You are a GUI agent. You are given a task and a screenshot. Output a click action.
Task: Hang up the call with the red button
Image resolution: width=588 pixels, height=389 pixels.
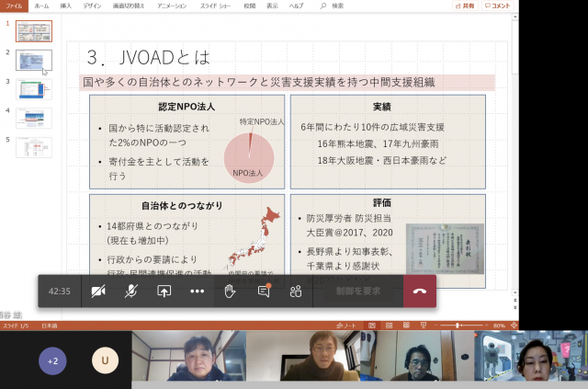pyautogui.click(x=420, y=291)
